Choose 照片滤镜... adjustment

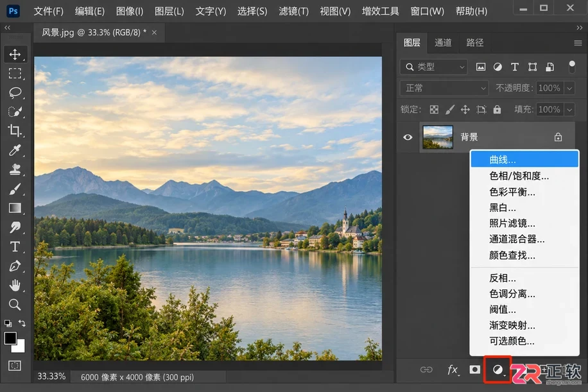point(524,223)
